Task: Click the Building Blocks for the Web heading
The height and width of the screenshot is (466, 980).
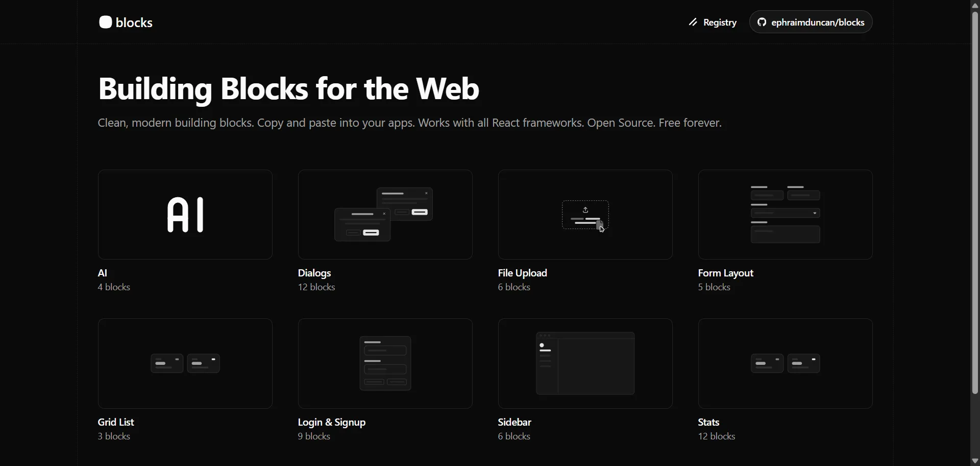Action: (289, 89)
